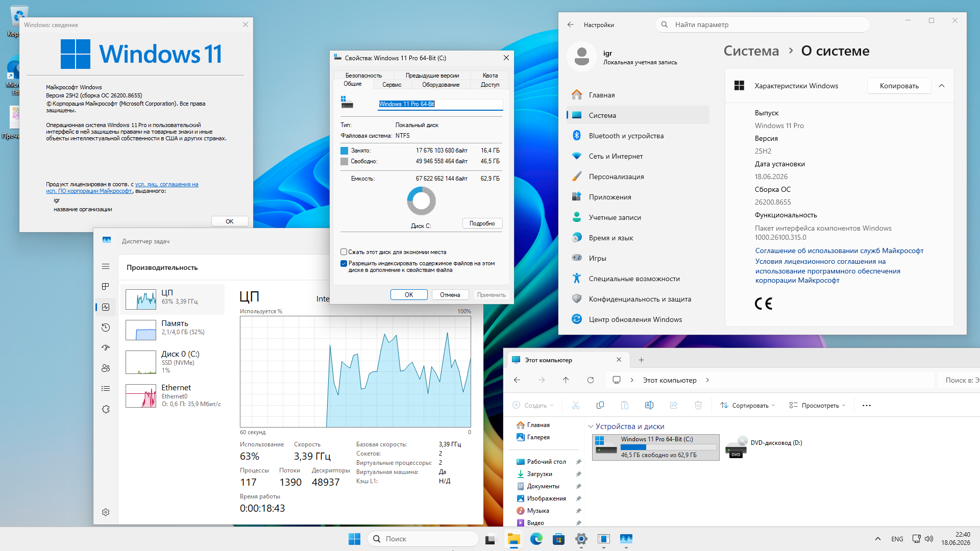980x551 pixels.
Task: Select Ethernet performance item
Action: (174, 395)
